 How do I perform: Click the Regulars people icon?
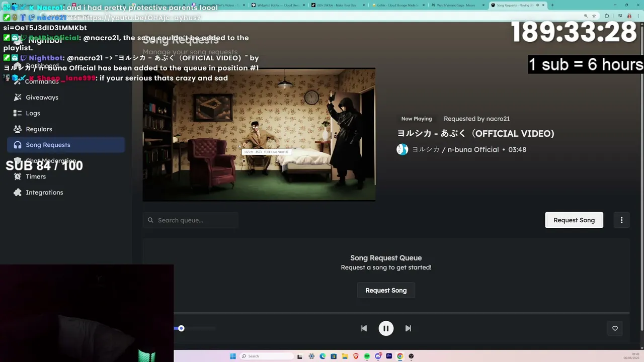(18, 129)
